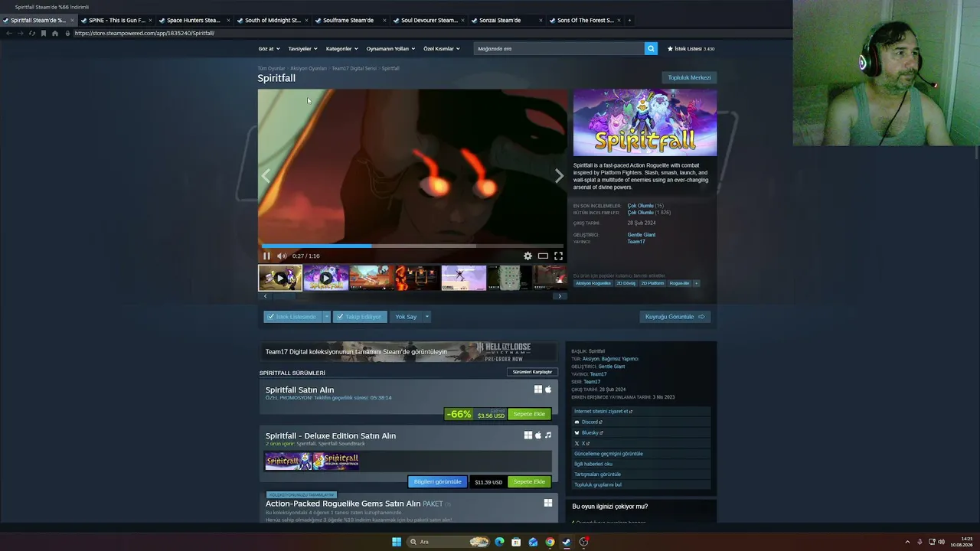Go to next media with right arrow
The width and height of the screenshot is (980, 551).
click(559, 176)
